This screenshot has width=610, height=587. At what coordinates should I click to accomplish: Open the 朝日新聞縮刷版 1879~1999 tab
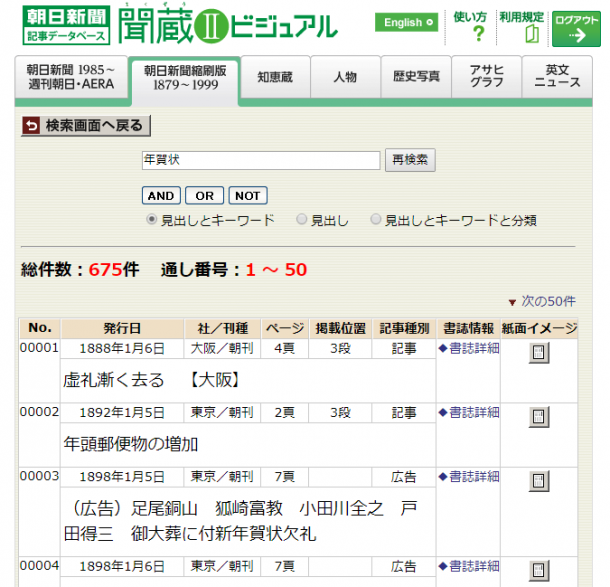(x=185, y=80)
